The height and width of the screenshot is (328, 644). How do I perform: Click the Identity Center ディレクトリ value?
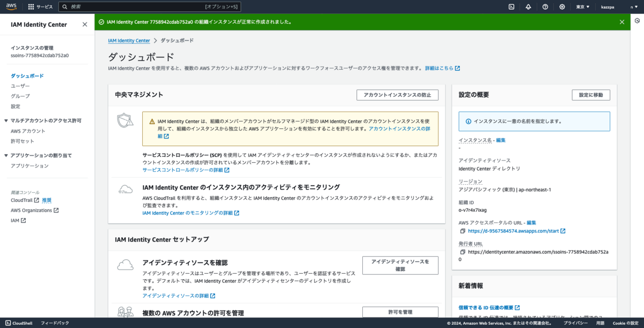tap(489, 169)
